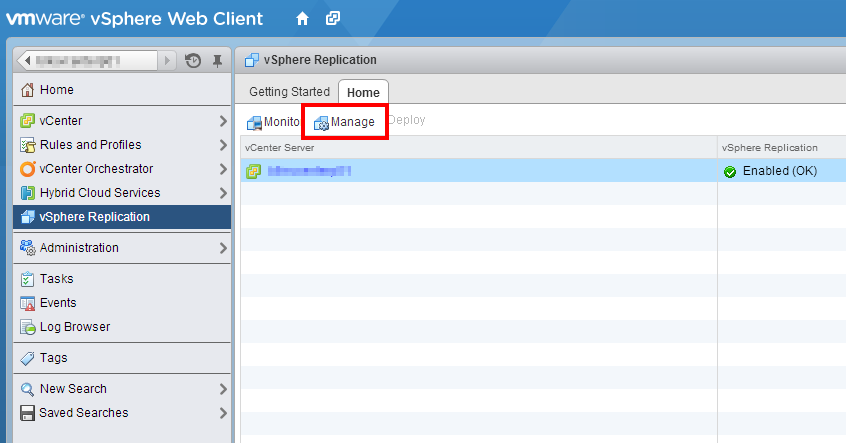The height and width of the screenshot is (443, 846).
Task: Go back with the navigator left arrow
Action: coord(26,60)
